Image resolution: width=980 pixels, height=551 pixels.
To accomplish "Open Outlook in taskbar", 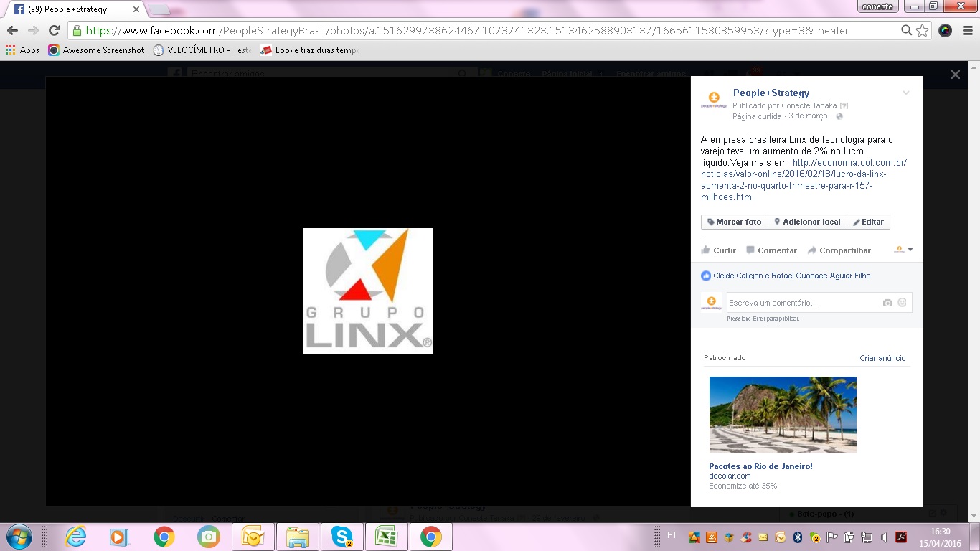I will [253, 537].
